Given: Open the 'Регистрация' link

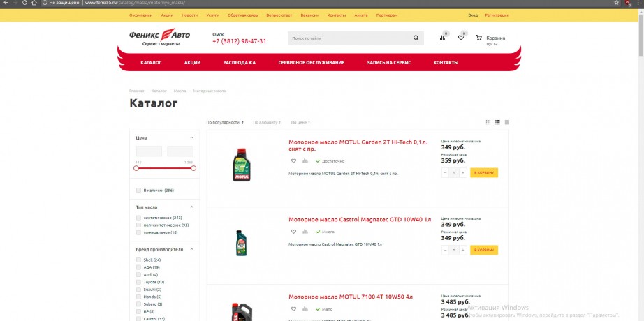Looking at the screenshot, I should click(x=497, y=15).
